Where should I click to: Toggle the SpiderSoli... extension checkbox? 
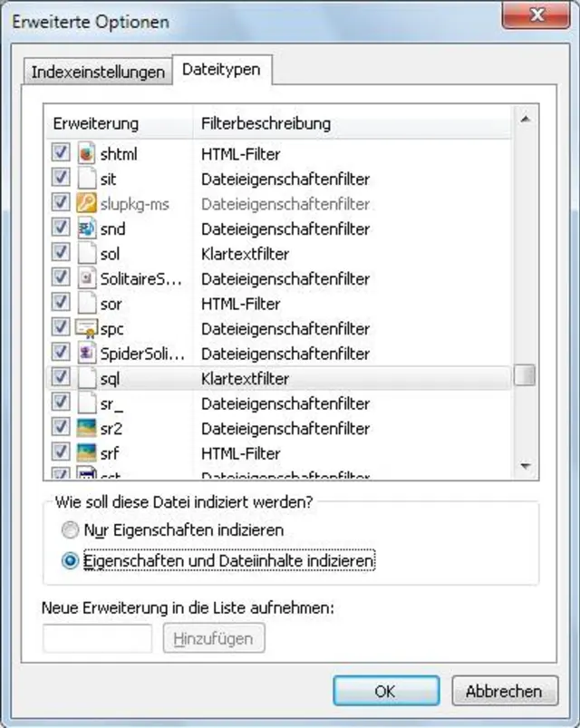coord(61,352)
